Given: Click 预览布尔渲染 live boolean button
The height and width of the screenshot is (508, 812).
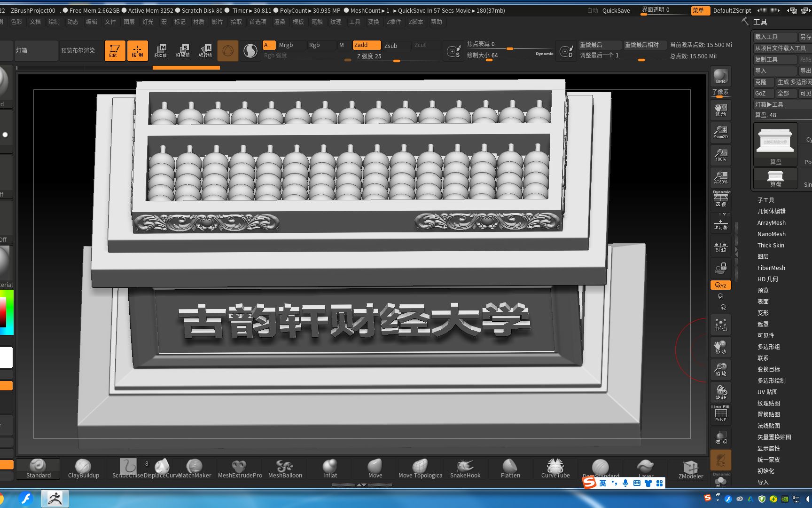Looking at the screenshot, I should [78, 50].
